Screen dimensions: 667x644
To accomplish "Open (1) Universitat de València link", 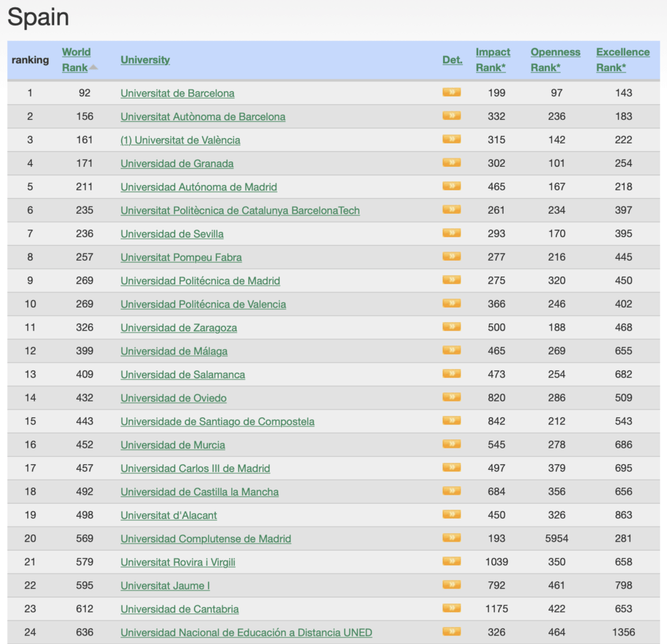I will click(180, 140).
